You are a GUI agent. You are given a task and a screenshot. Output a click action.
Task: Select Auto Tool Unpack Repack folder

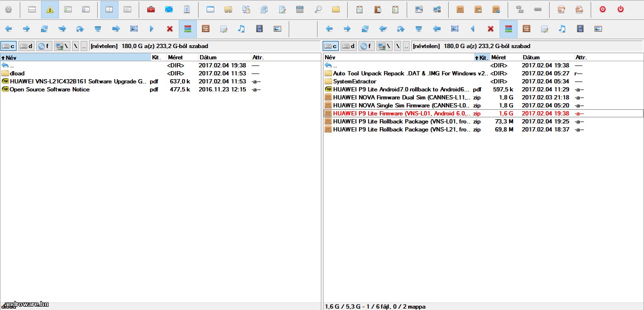[483, 73]
